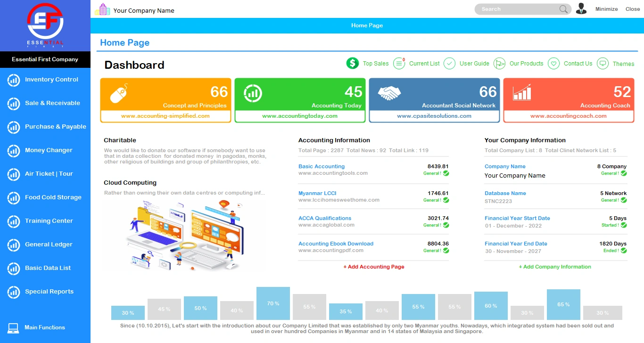Screen dimensions: 644x343
Task: Click the 65 % chart bar
Action: pyautogui.click(x=563, y=304)
